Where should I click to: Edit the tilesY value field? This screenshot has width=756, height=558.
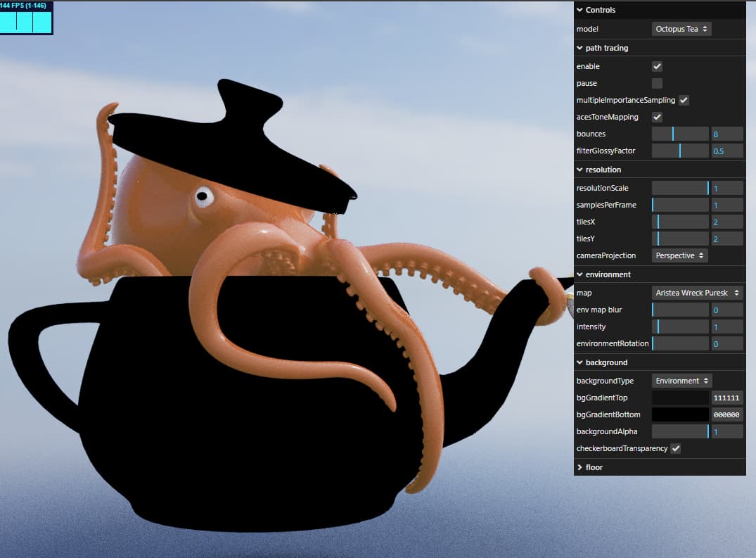727,239
